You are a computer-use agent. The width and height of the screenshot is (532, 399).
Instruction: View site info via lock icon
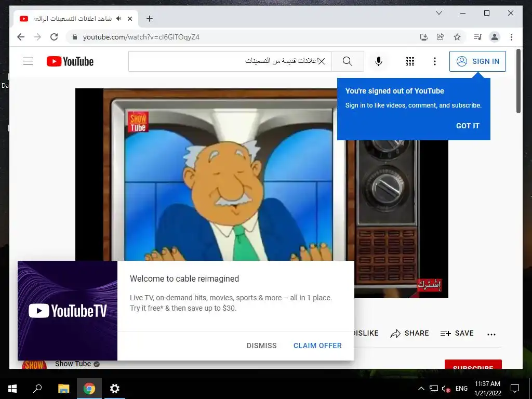(75, 37)
